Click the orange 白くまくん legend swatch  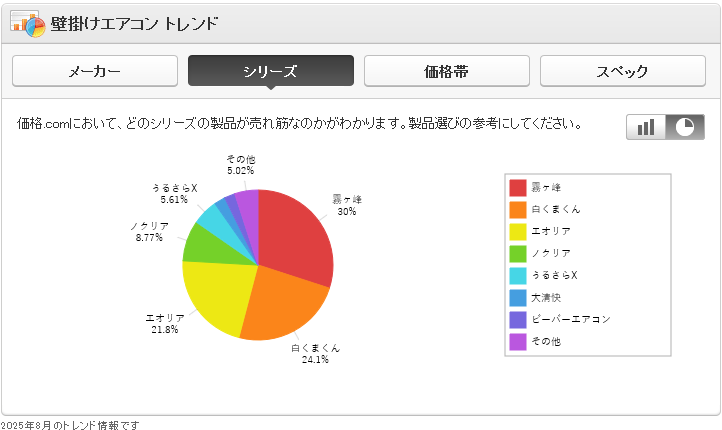coord(518,210)
